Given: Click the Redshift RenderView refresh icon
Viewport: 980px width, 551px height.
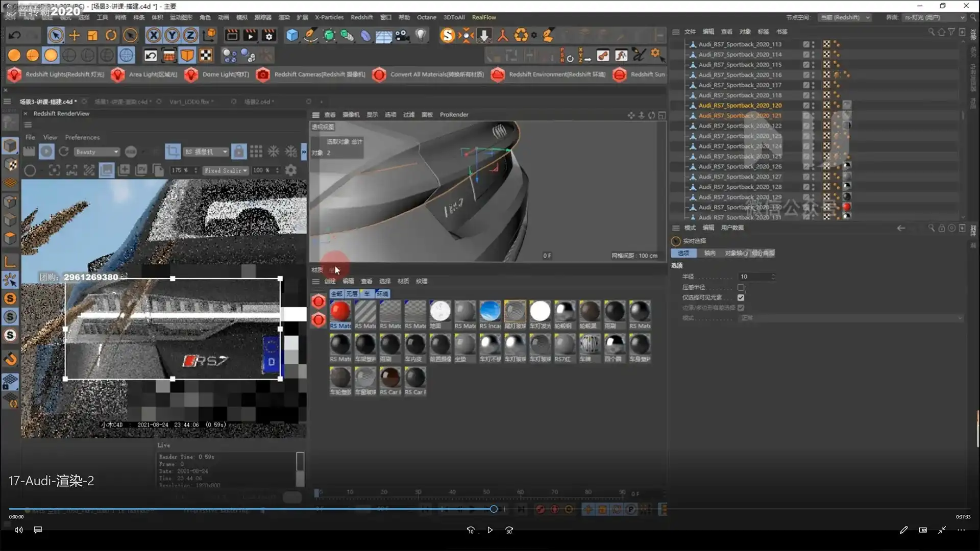Looking at the screenshot, I should click(x=64, y=152).
